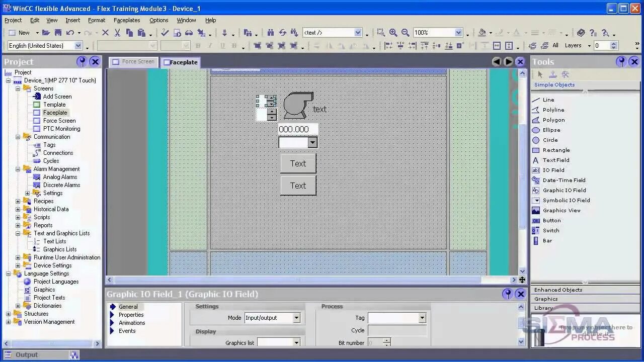The width and height of the screenshot is (644, 362).
Task: Cut selection using the scissors icon
Action: (x=117, y=33)
